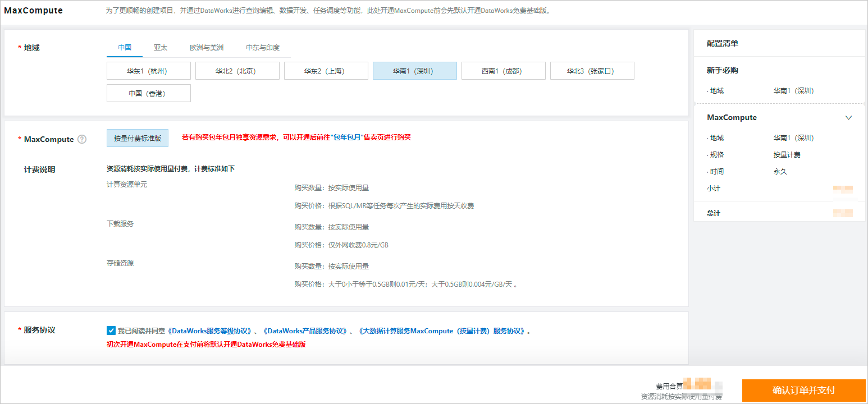Click the 下载服务 billing item label
Viewport: 868px width, 404px height.
click(x=120, y=224)
